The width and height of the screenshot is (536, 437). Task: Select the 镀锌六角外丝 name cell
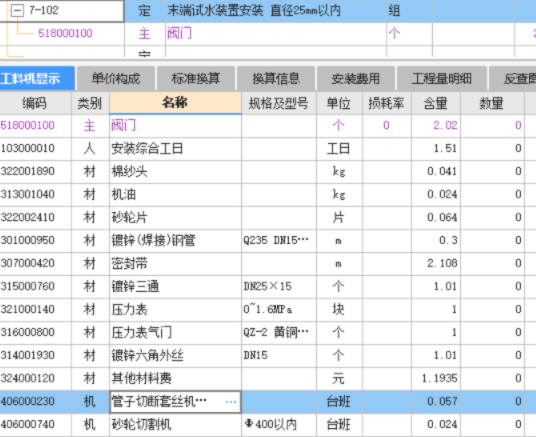[x=175, y=355]
